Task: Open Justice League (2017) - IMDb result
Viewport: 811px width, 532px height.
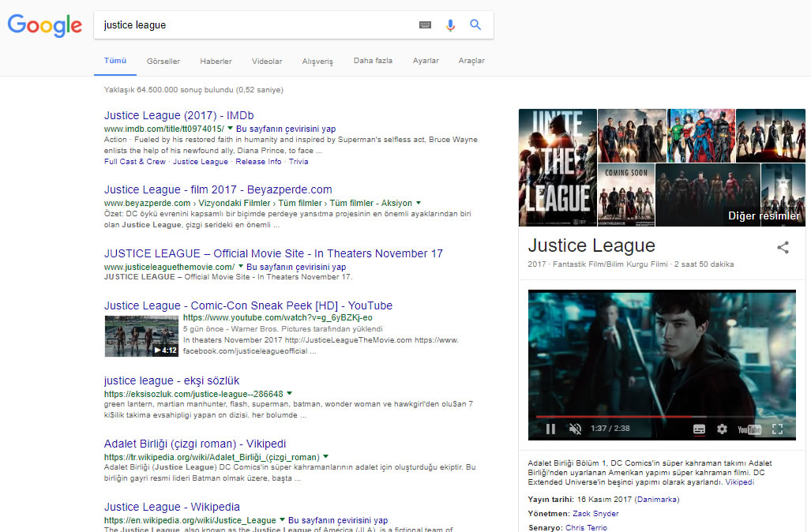Action: tap(179, 115)
